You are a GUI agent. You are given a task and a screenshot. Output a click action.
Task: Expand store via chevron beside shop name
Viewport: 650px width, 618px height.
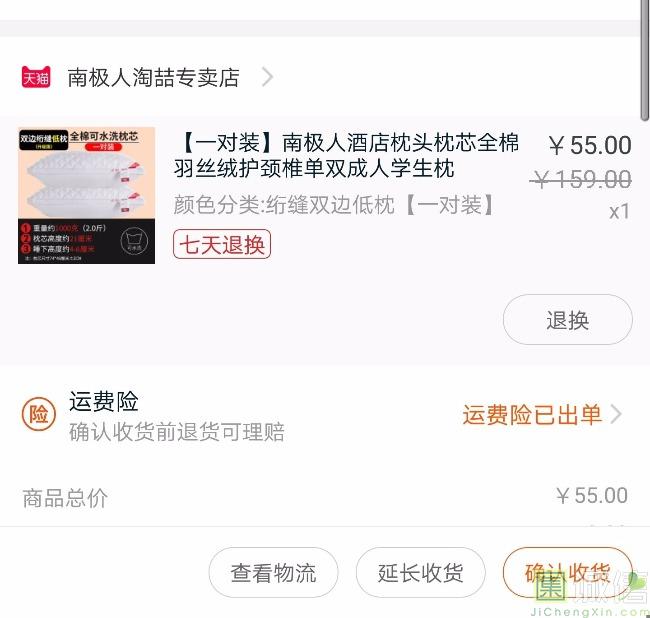268,77
